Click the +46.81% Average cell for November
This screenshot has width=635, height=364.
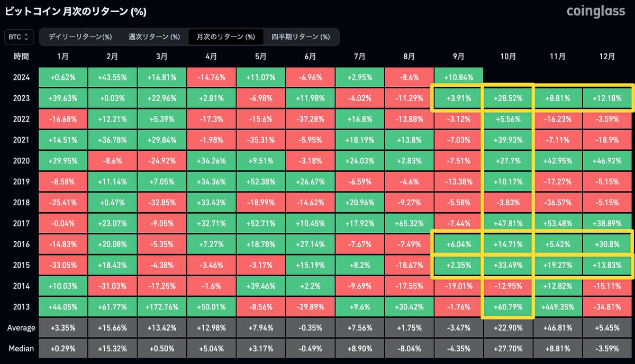pyautogui.click(x=558, y=327)
